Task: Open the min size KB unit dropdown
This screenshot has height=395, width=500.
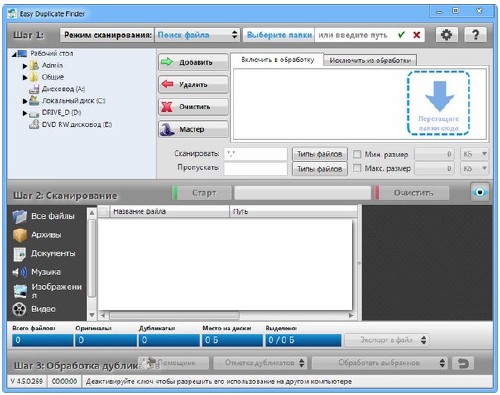Action: coord(475,154)
